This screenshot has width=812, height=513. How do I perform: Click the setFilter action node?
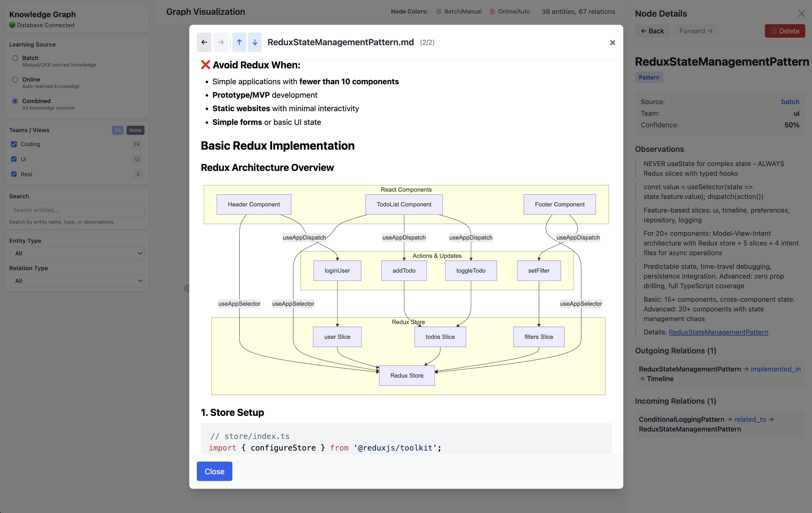point(539,271)
